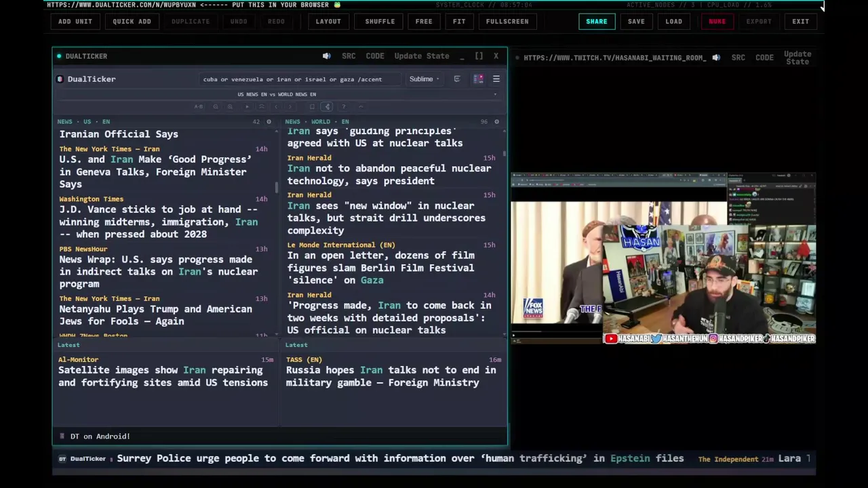Mute the Twitch unit speaker icon

[715, 58]
